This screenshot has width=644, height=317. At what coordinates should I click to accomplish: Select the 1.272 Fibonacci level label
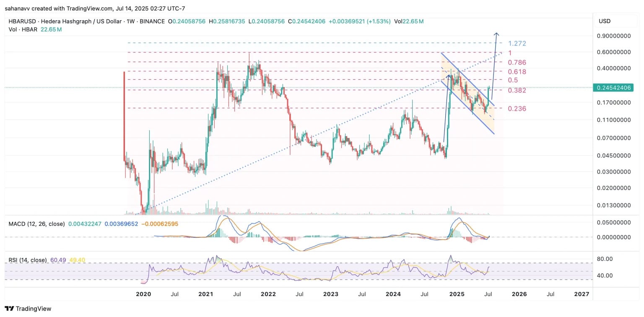point(517,44)
